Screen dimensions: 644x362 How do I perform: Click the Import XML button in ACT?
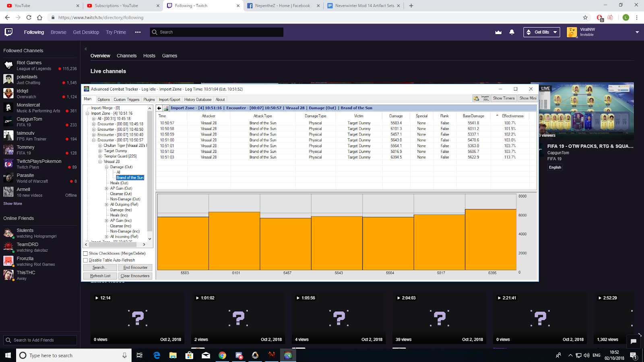[x=481, y=98]
